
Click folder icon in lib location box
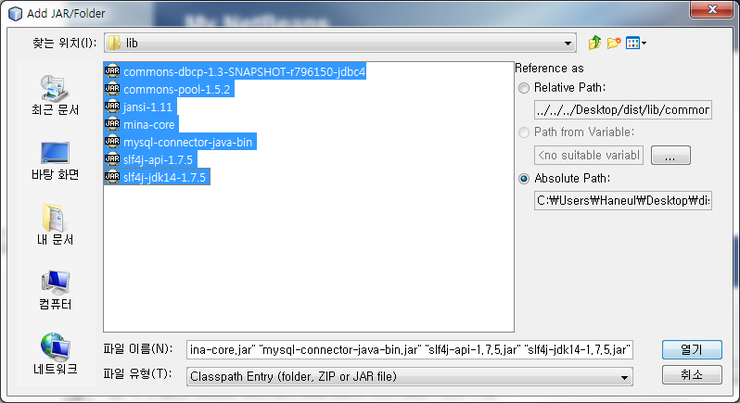point(114,43)
